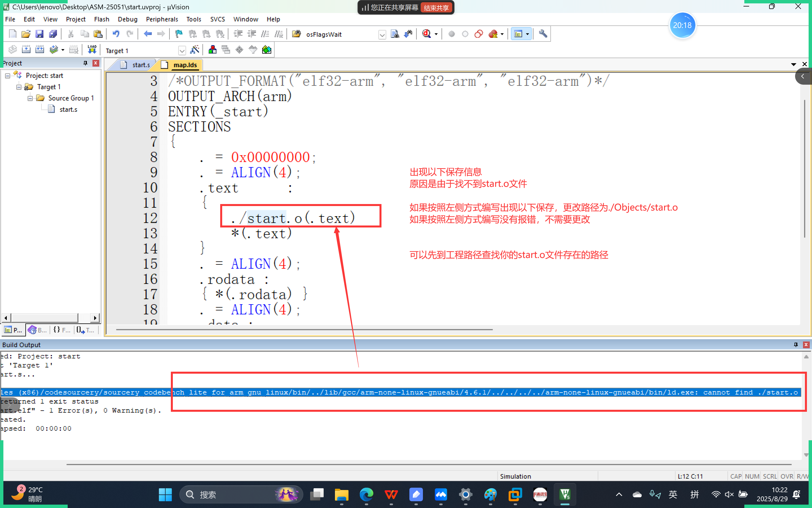Pin the Build Output panel

(x=796, y=345)
